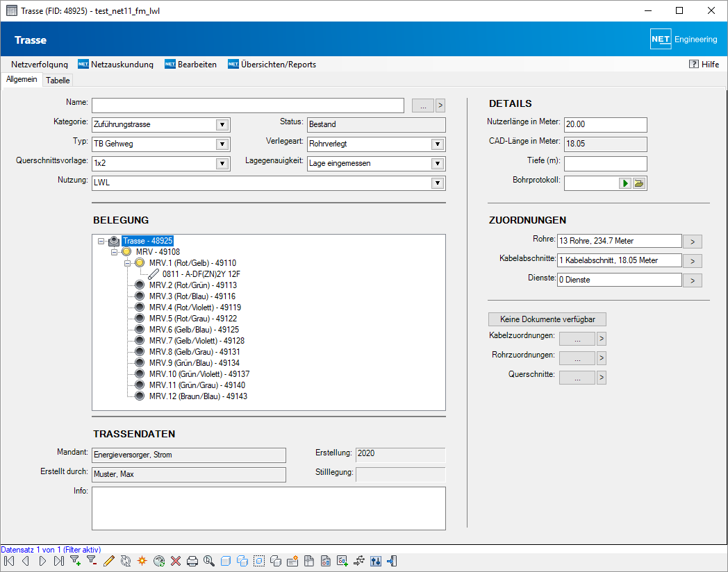This screenshot has width=728, height=572.
Task: Click the Name field ellipsis button
Action: click(423, 106)
